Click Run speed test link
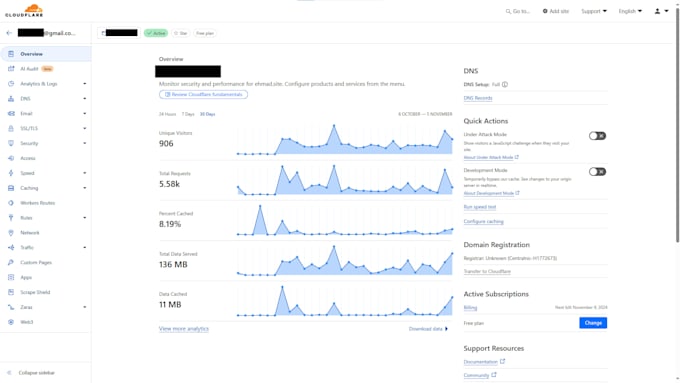The image size is (680, 383). click(480, 207)
